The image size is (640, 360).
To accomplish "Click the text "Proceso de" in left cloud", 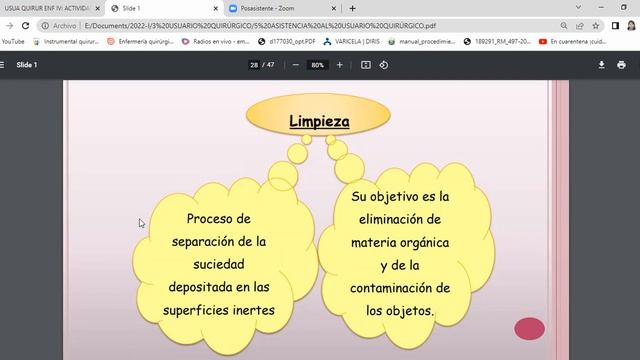I will point(219,219).
